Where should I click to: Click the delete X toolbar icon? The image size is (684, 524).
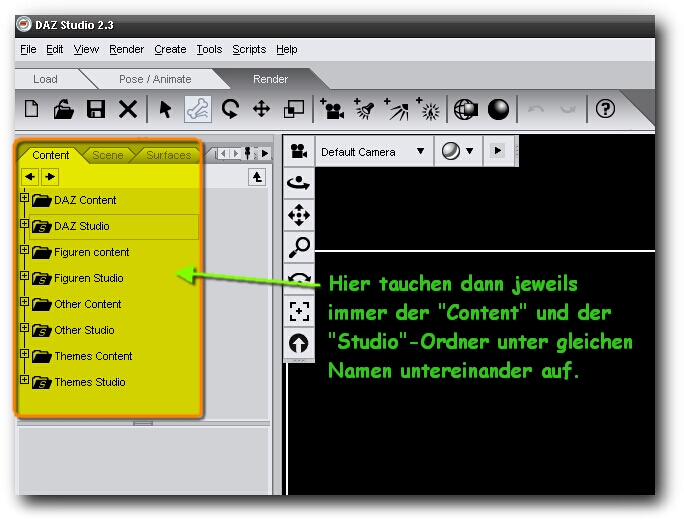click(128, 109)
